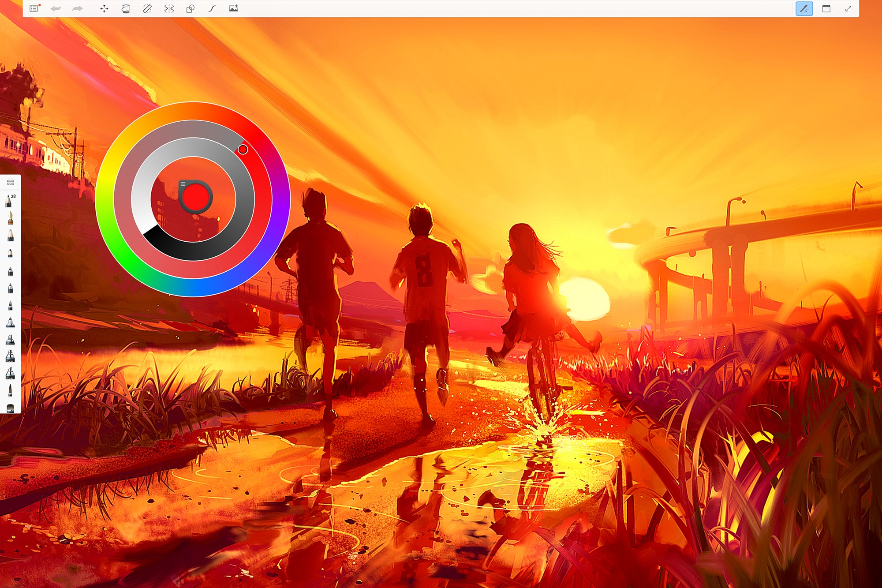Select the fountain ink pen brush
The height and width of the screenshot is (588, 882).
point(10,218)
